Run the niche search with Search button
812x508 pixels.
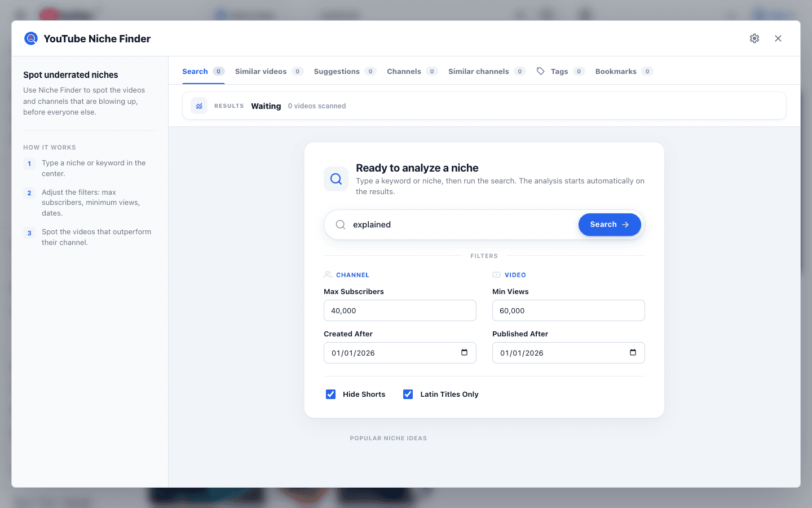pyautogui.click(x=610, y=225)
